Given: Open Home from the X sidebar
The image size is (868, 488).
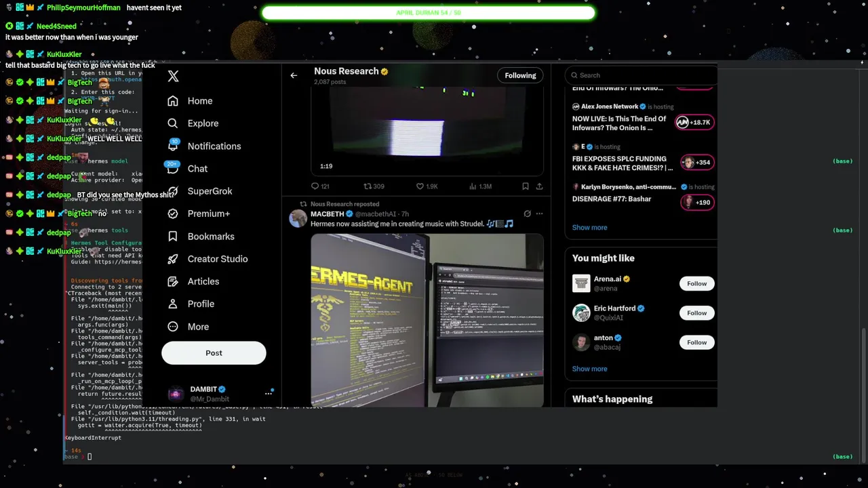Looking at the screenshot, I should tap(191, 101).
